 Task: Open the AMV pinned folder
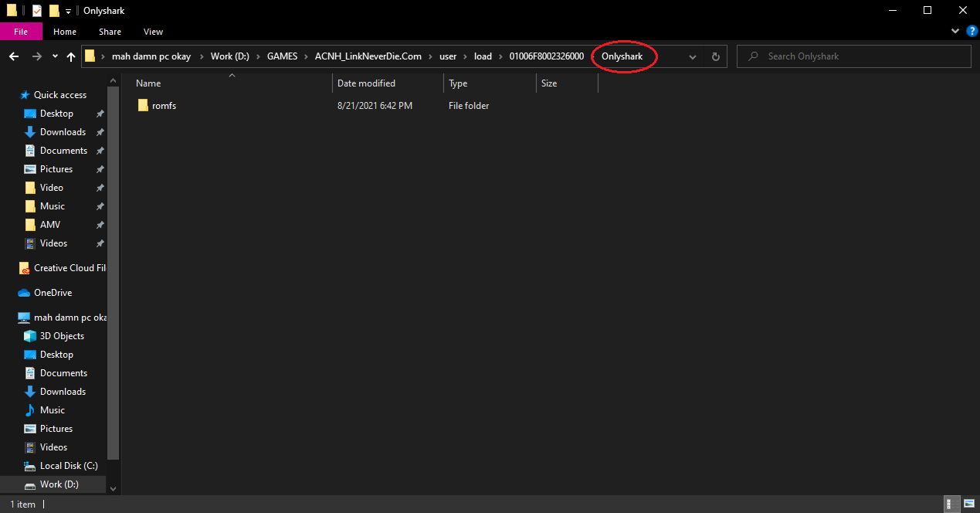[x=50, y=225]
